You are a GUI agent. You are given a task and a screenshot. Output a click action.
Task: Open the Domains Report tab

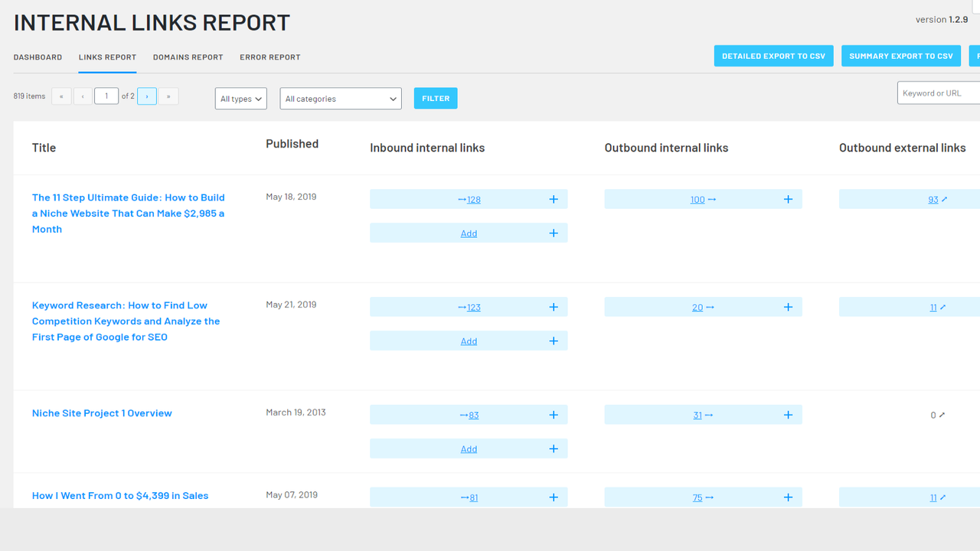188,57
